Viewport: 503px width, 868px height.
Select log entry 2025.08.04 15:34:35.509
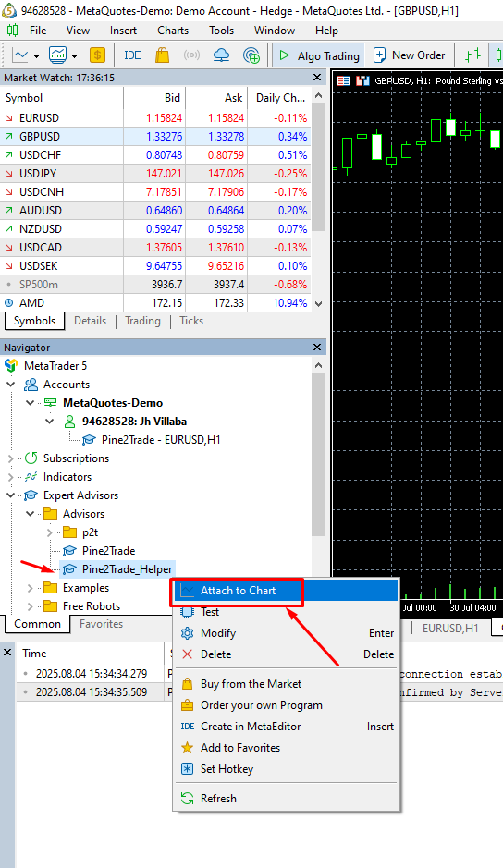coord(92,692)
